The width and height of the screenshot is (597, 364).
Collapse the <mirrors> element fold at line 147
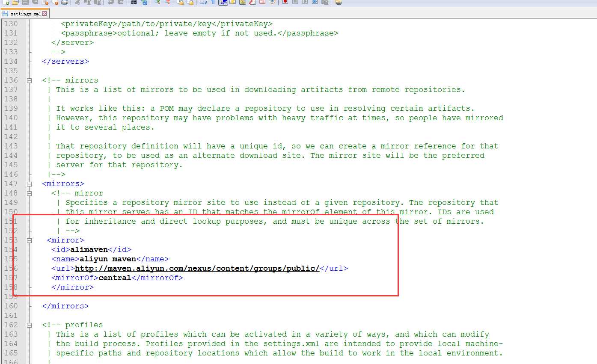29,183
